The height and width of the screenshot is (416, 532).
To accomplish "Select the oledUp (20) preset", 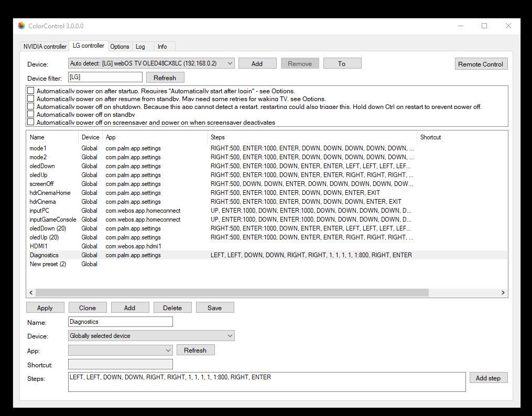I will pos(267,237).
